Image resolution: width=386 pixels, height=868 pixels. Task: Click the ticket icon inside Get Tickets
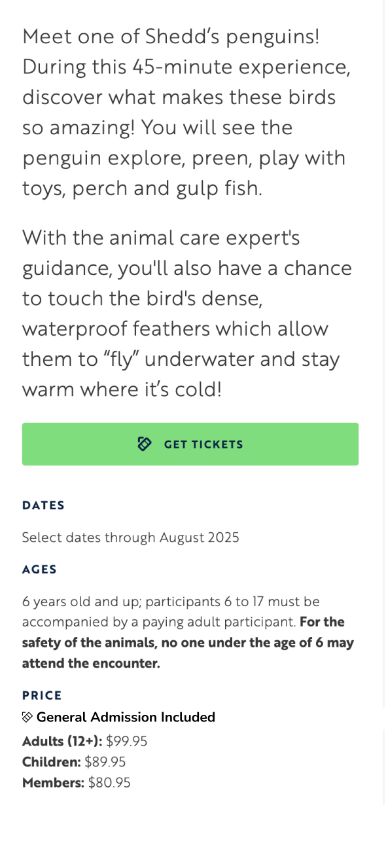coord(145,444)
